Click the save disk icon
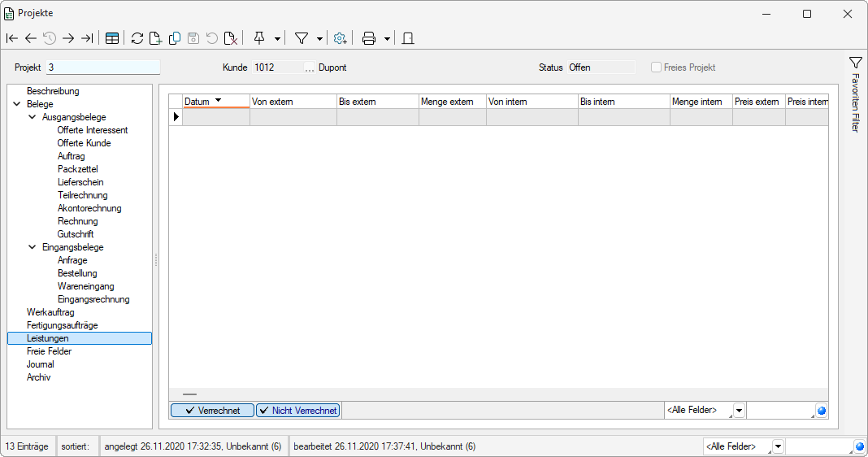This screenshot has width=868, height=457. click(193, 38)
